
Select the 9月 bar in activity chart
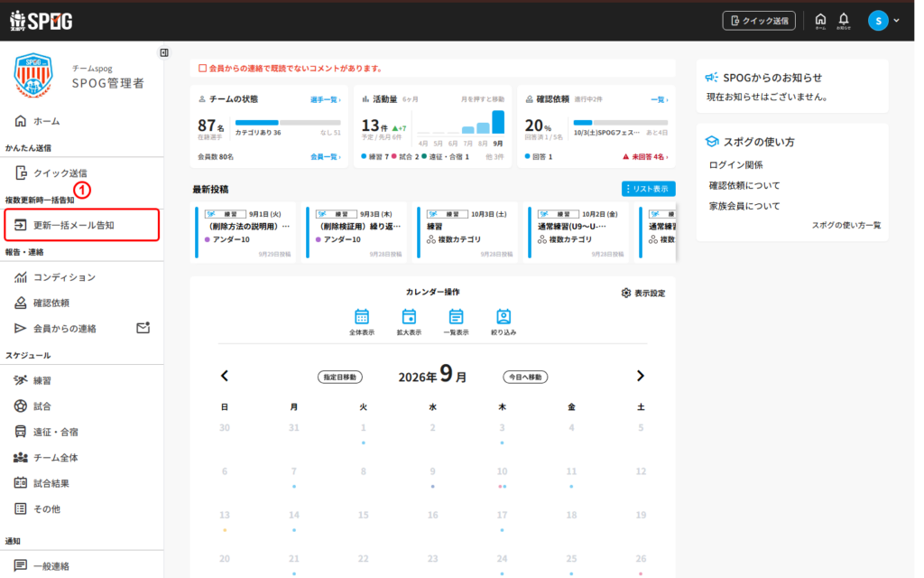498,123
